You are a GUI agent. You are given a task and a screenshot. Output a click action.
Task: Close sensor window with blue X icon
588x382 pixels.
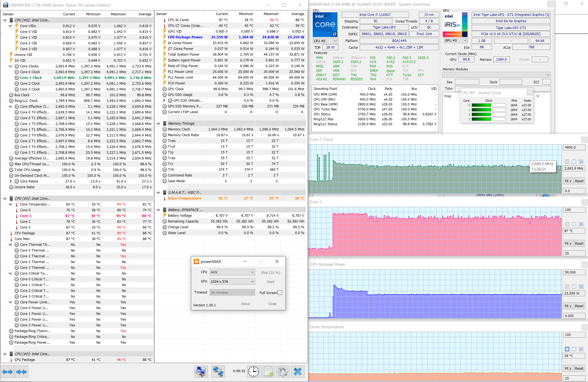coord(298,372)
